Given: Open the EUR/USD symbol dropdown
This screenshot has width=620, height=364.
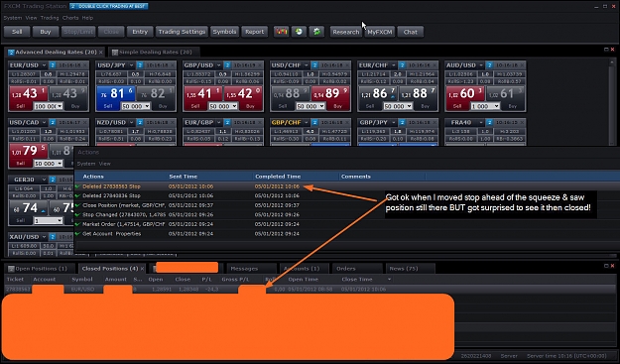Looking at the screenshot, I should 44,65.
